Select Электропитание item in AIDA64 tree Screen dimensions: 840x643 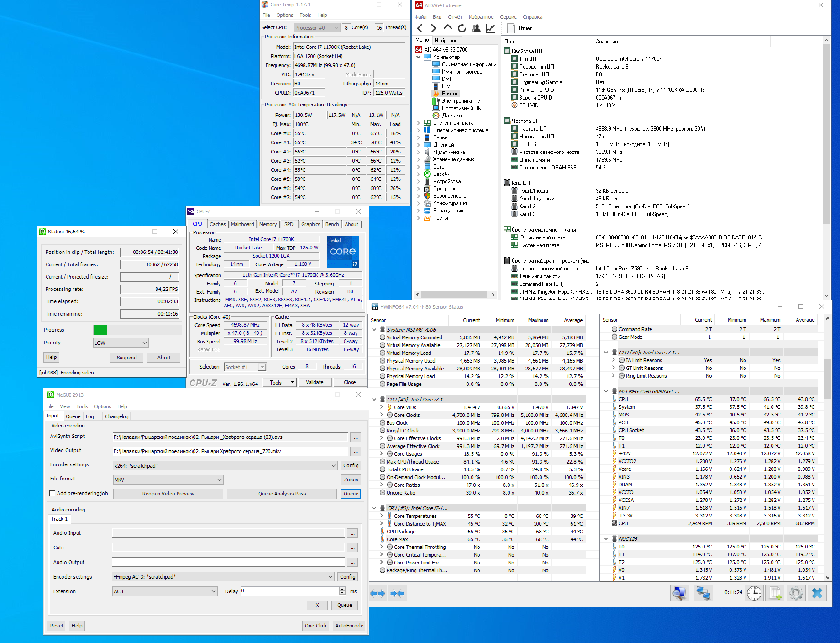[x=456, y=101]
